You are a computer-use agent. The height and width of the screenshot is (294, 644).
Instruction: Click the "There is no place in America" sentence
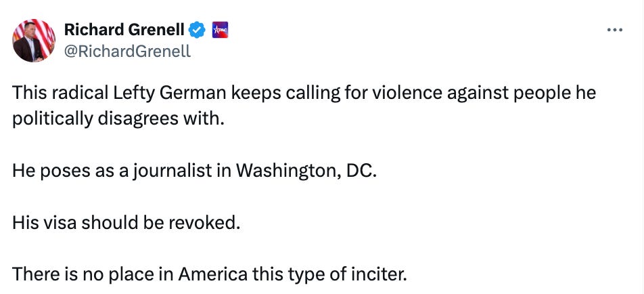pyautogui.click(x=210, y=275)
